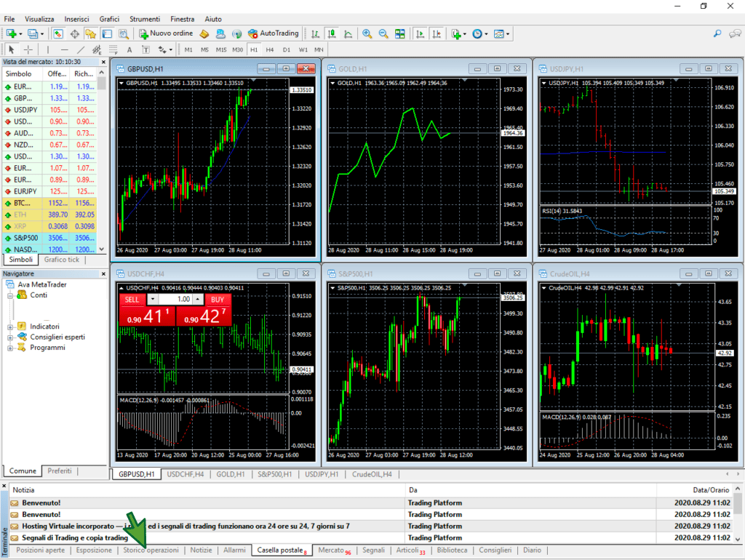This screenshot has width=745, height=560.
Task: Click the USDCHF volume 1.00 field
Action: (x=176, y=299)
